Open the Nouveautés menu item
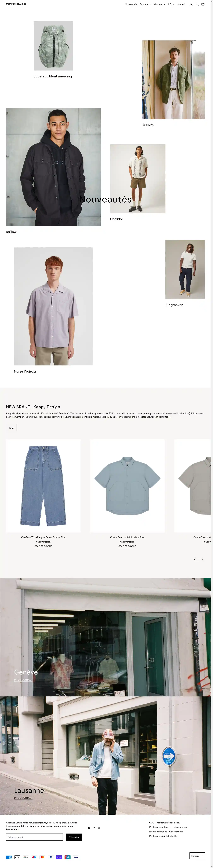This screenshot has width=213, height=868. click(x=131, y=4)
